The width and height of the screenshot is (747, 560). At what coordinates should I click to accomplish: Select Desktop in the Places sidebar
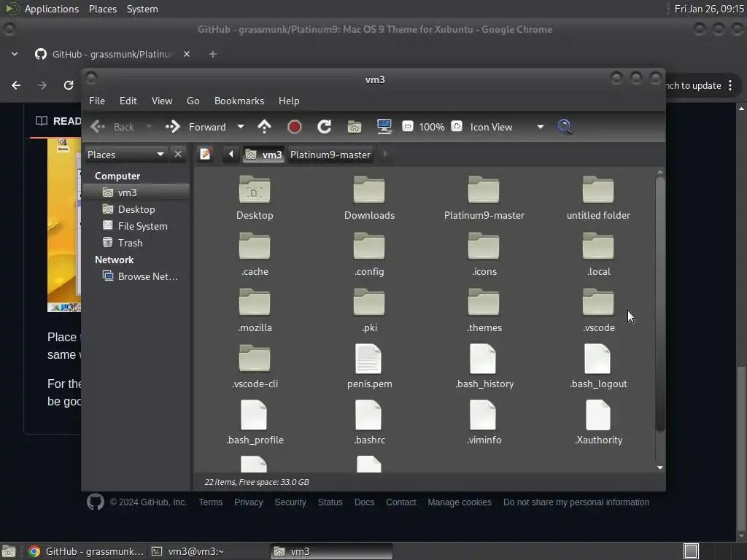click(136, 209)
